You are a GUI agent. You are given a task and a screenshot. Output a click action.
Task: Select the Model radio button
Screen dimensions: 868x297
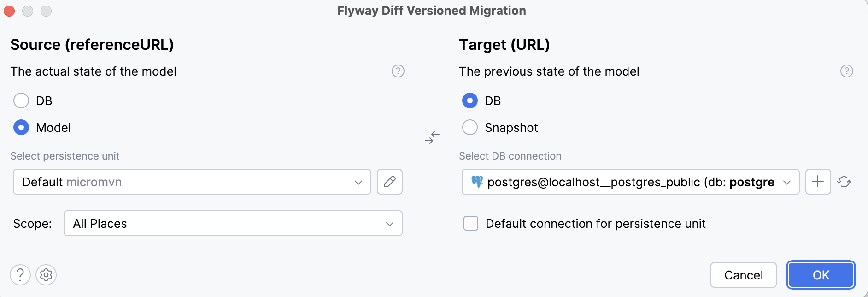click(x=21, y=127)
